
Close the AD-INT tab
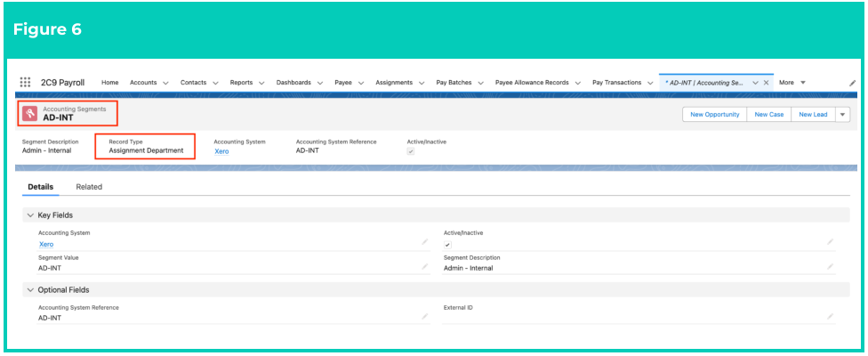(x=766, y=83)
